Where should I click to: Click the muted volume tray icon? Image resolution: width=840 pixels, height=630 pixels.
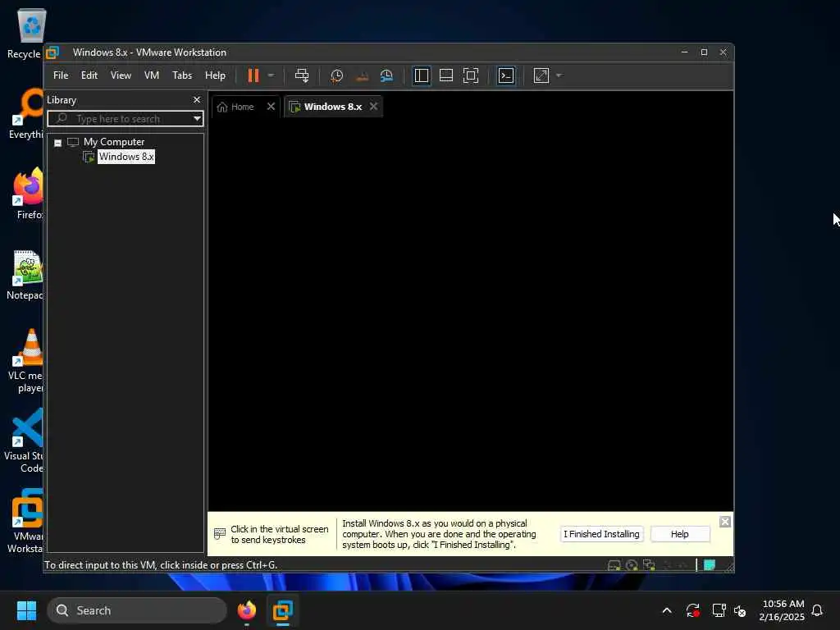click(x=740, y=610)
